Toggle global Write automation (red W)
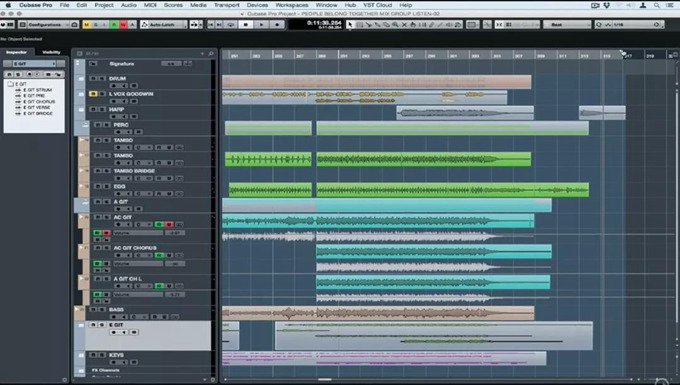Viewport: 680px width, 385px height. coord(123,25)
